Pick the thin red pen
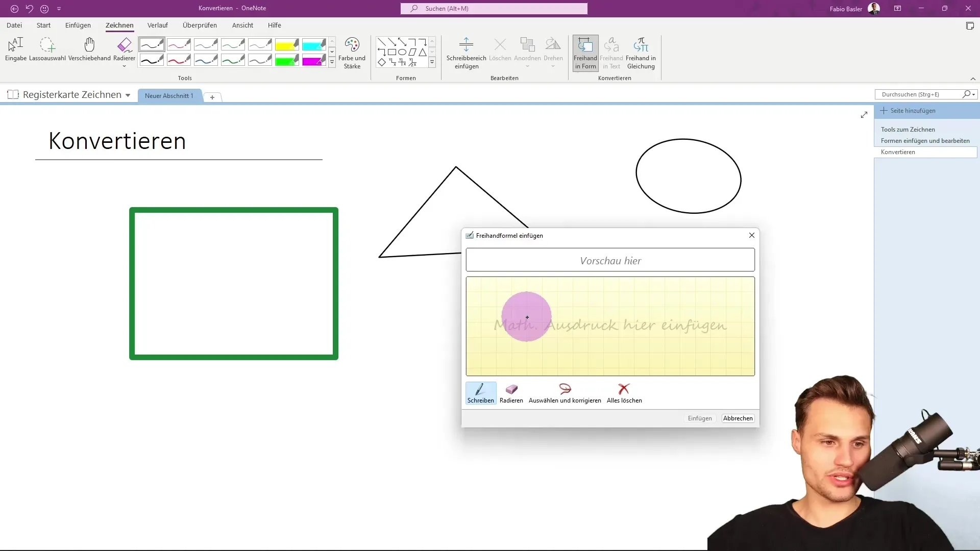This screenshot has width=980, height=551. [x=179, y=44]
